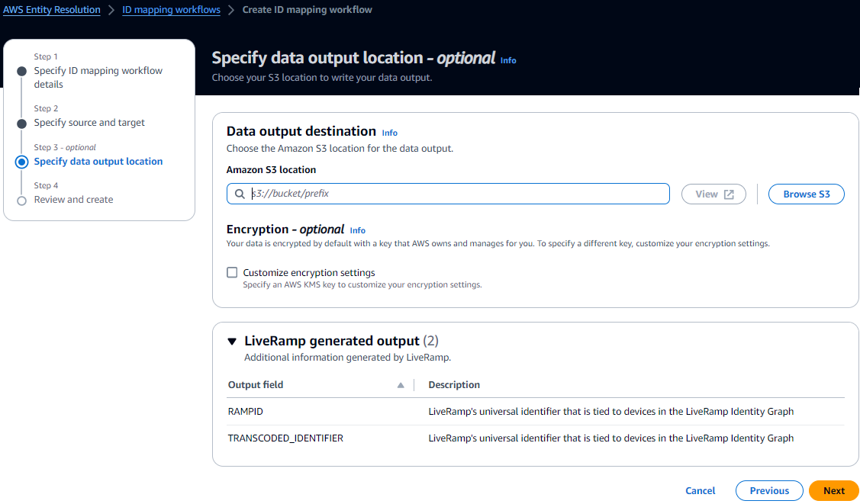The height and width of the screenshot is (504, 860).
Task: Go to AWS Entity Resolution breadcrumb
Action: 51,9
